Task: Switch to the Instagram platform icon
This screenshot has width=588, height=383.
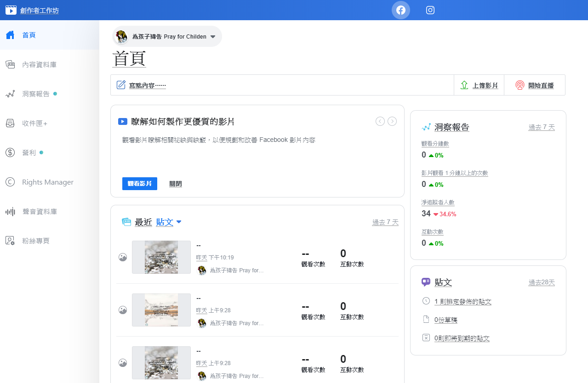Action: pos(430,10)
